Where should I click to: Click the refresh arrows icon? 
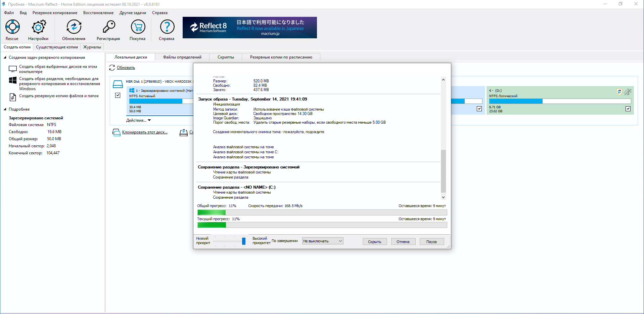click(x=112, y=68)
